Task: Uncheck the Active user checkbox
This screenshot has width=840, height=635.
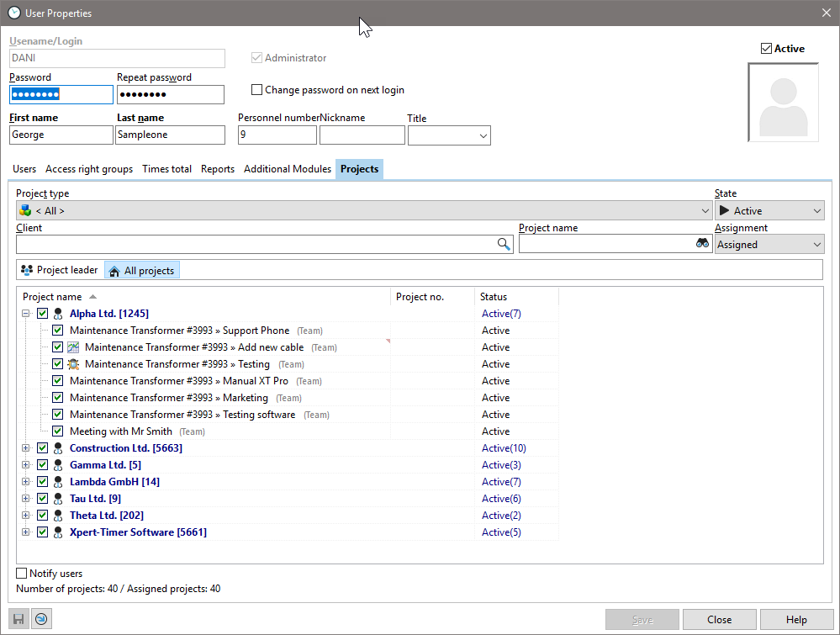Action: click(x=766, y=49)
